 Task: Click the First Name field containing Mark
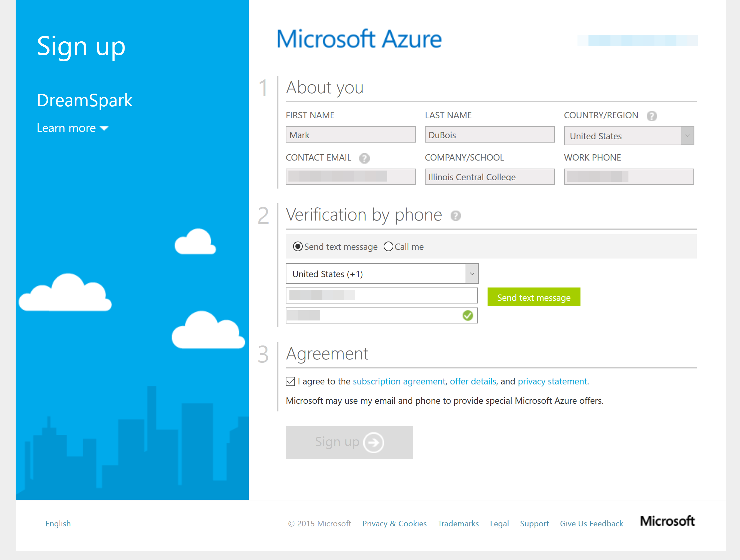click(351, 135)
